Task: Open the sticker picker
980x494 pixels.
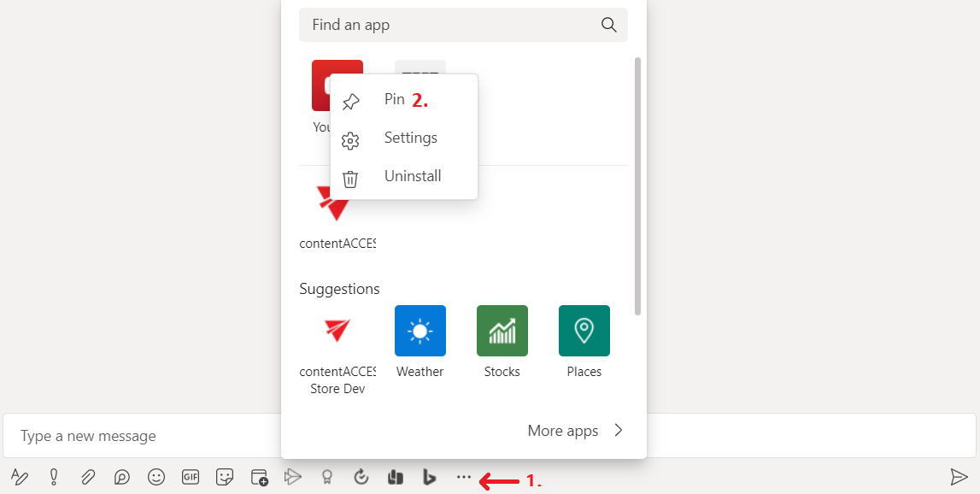Action: pyautogui.click(x=225, y=477)
